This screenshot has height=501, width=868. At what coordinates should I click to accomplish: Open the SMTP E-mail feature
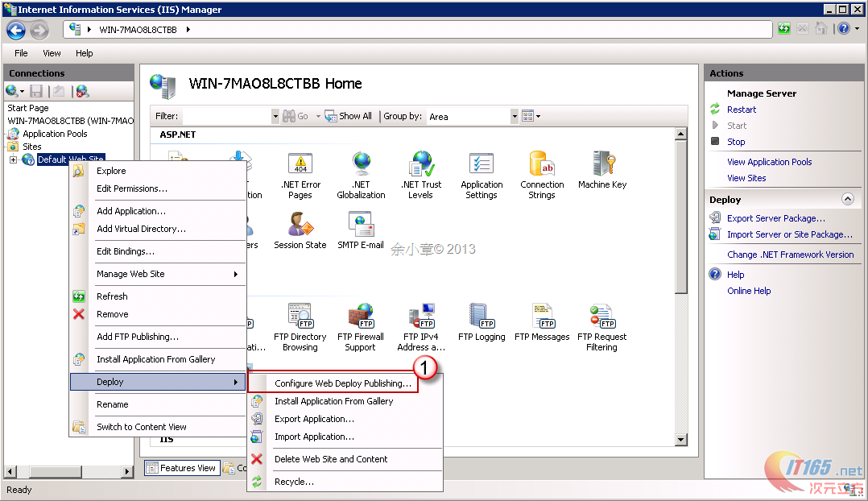[361, 231]
